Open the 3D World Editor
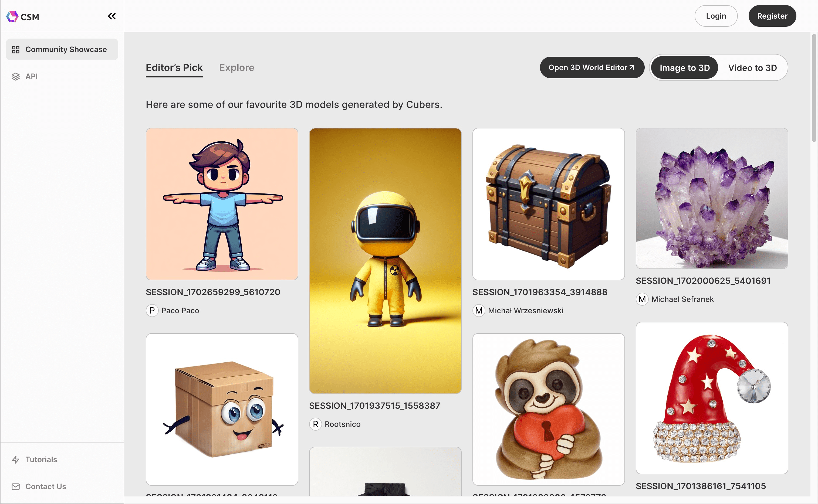The height and width of the screenshot is (504, 818). point(591,67)
